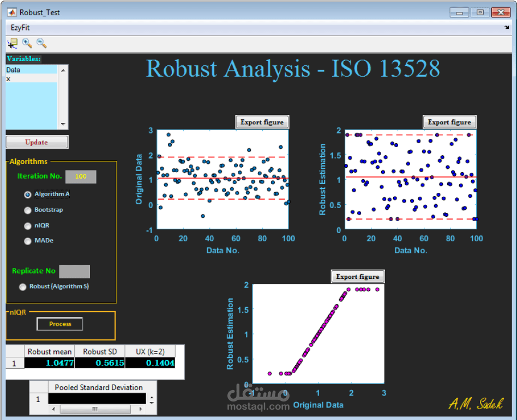Activate the Zoom In magnifier tool
The width and height of the screenshot is (517, 420).
(x=27, y=43)
